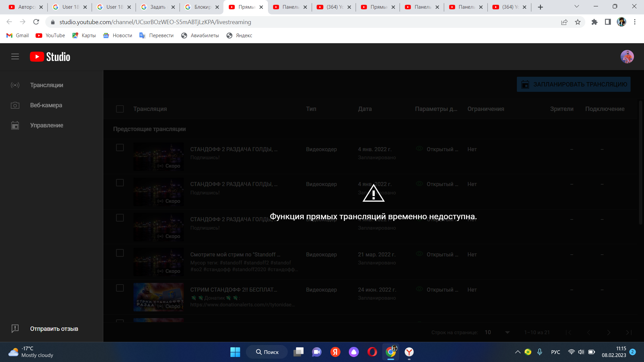644x362 pixels.
Task: Click the Отправить отзыв feedback icon
Action: (15, 329)
